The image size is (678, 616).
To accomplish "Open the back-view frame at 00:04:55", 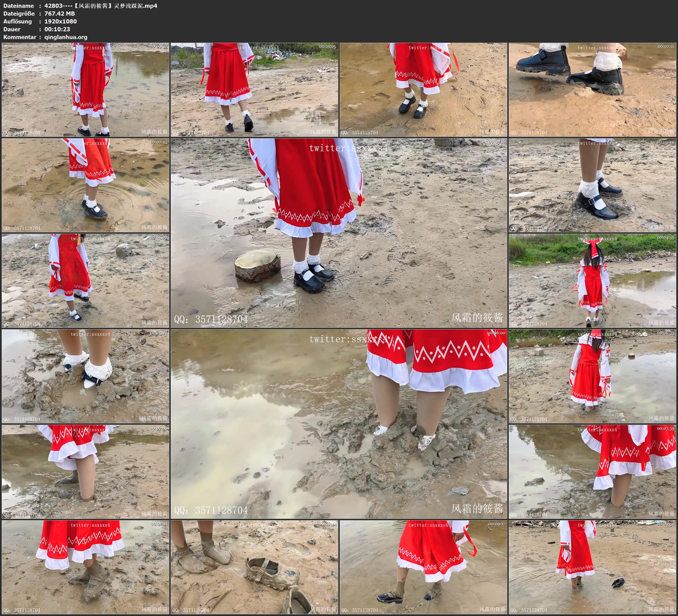I will point(592,281).
